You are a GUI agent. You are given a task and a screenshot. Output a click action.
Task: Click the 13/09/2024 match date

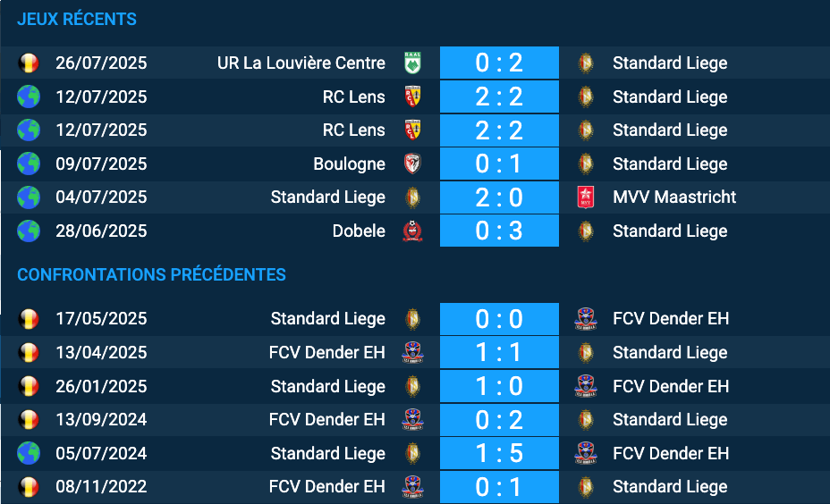[101, 420]
